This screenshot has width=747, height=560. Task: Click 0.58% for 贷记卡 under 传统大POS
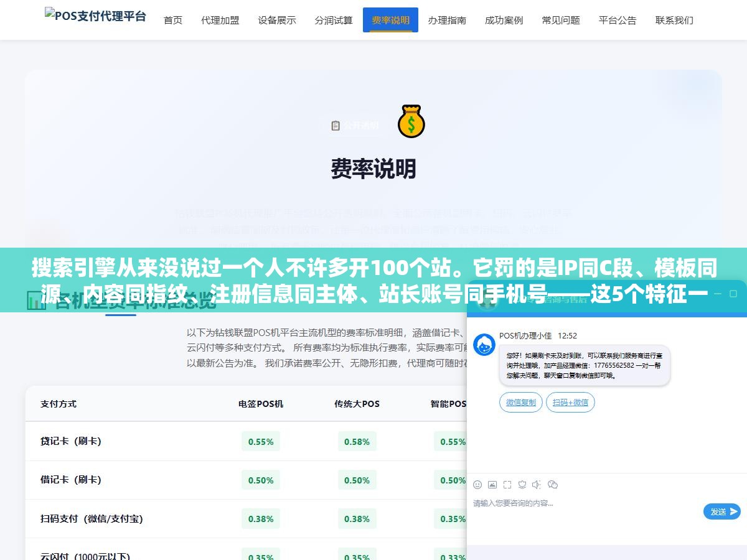pos(357,441)
